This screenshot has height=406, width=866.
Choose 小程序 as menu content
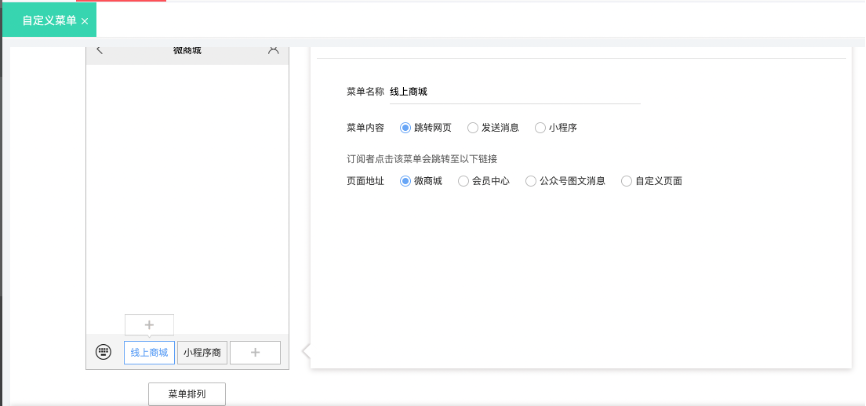540,128
